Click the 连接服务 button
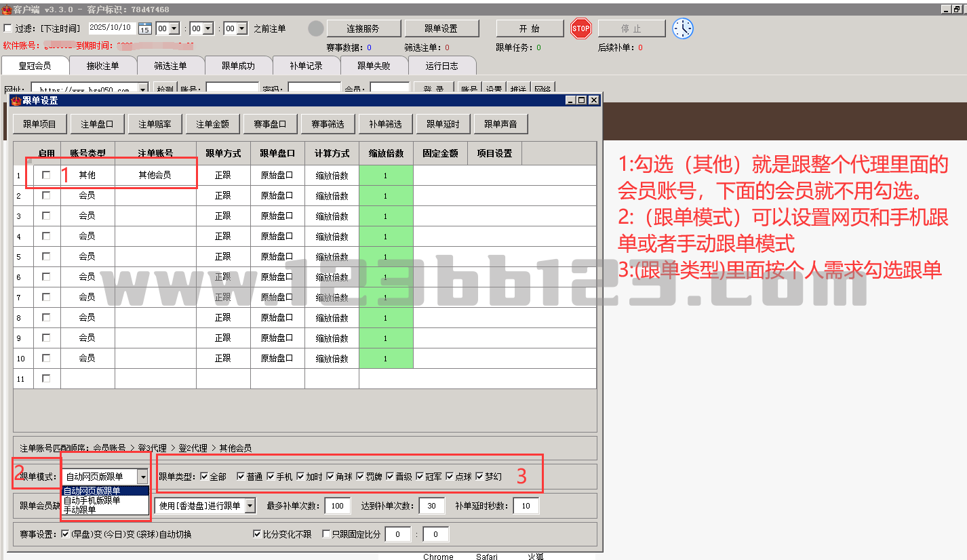Screen dimensions: 967x560 tap(363, 28)
